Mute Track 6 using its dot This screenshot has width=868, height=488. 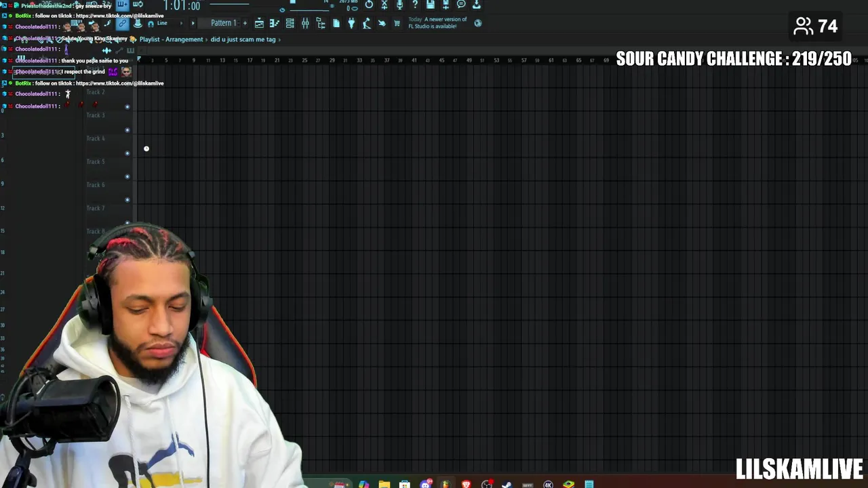[x=127, y=200]
